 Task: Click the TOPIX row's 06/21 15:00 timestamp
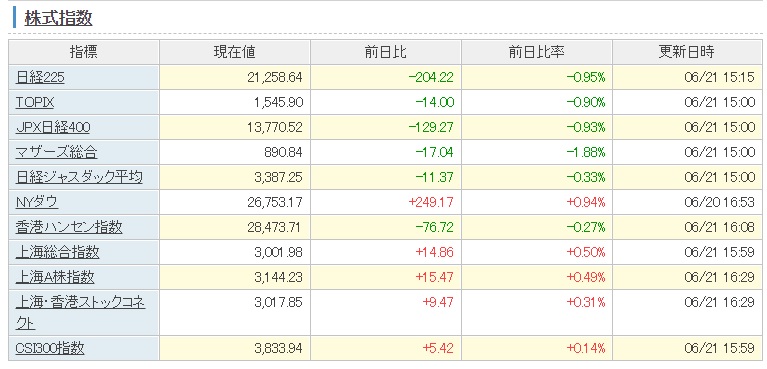[720, 102]
